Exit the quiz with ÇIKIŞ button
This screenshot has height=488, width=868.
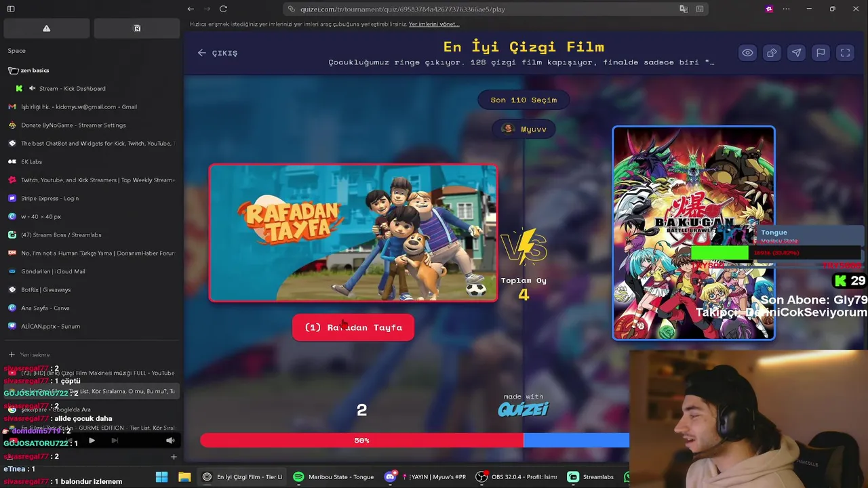tap(218, 53)
